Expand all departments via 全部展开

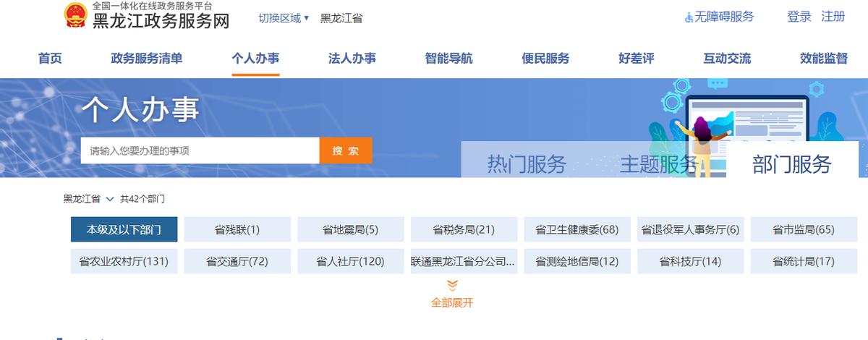(x=452, y=302)
